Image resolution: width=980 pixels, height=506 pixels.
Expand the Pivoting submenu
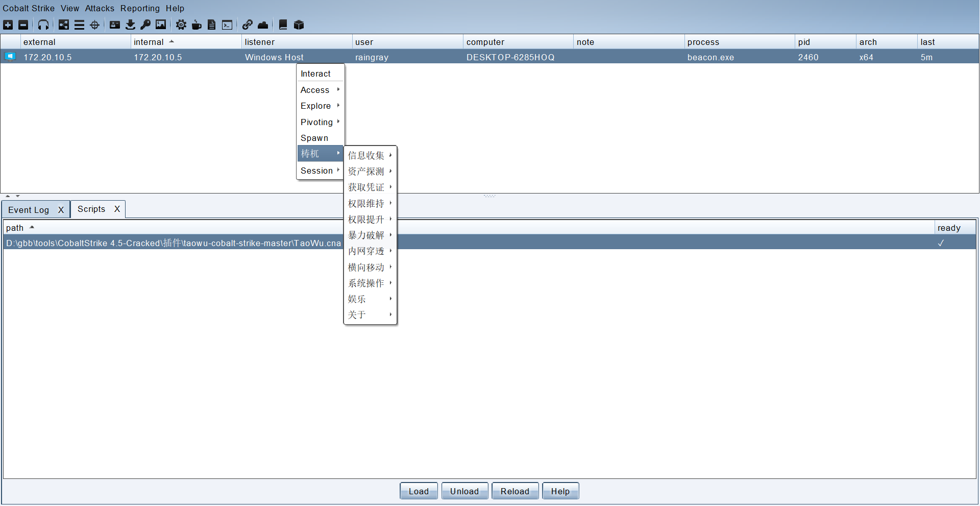(x=321, y=122)
